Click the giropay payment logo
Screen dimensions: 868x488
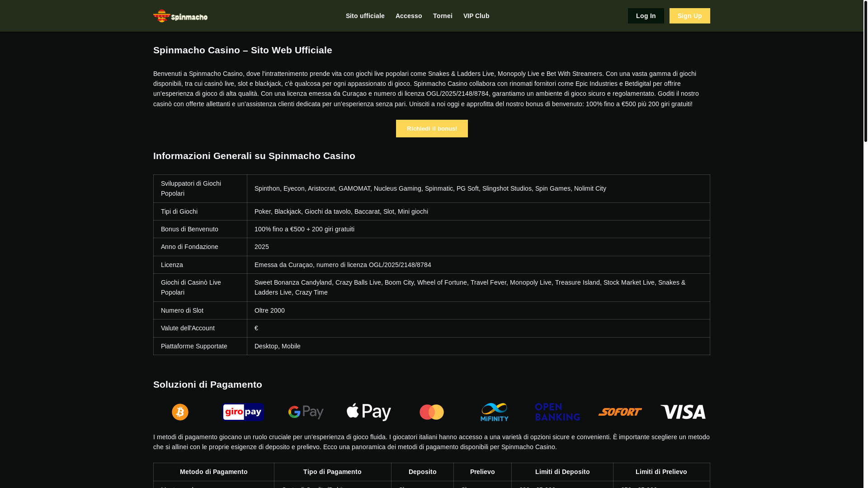[243, 412]
